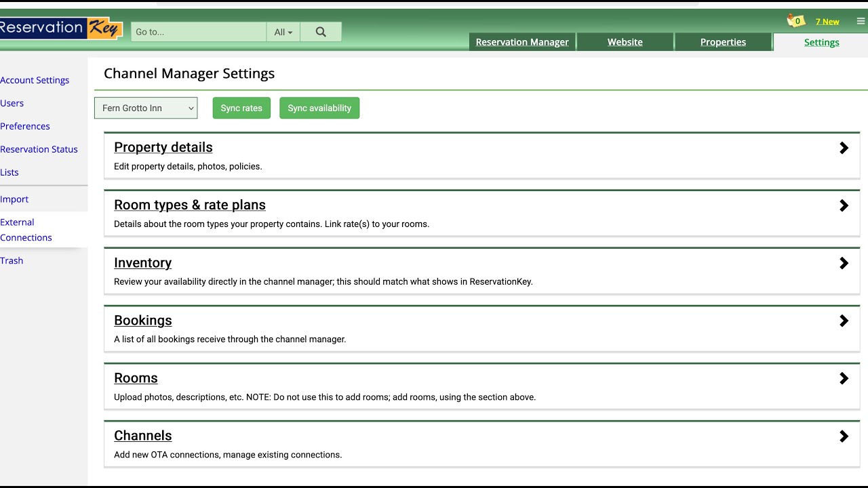Click the Channel Manager Settings title

point(189,73)
